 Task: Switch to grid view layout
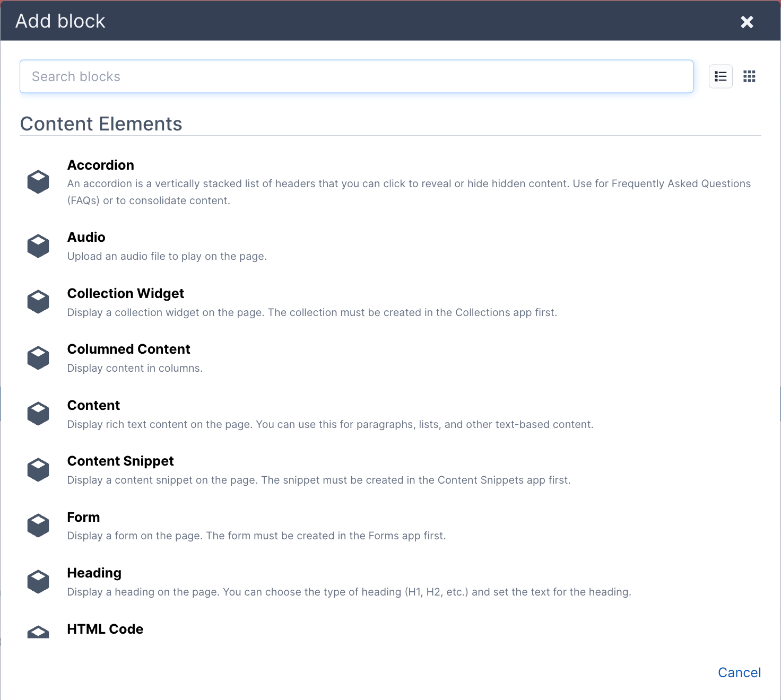pos(749,76)
